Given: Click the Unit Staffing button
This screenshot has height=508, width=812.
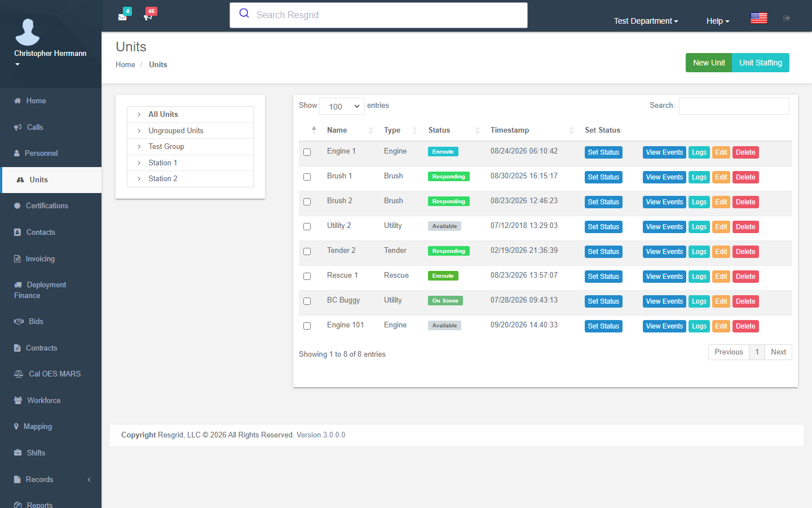Looking at the screenshot, I should (x=761, y=63).
